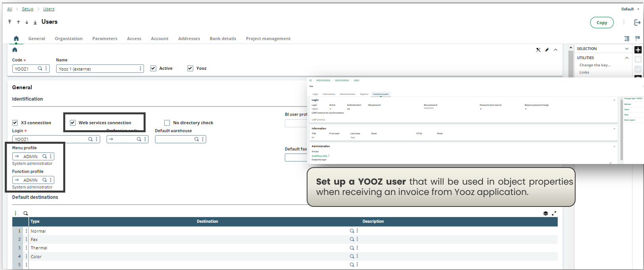The width and height of the screenshot is (644, 270).
Task: Switch to the Organization tab
Action: [69, 39]
